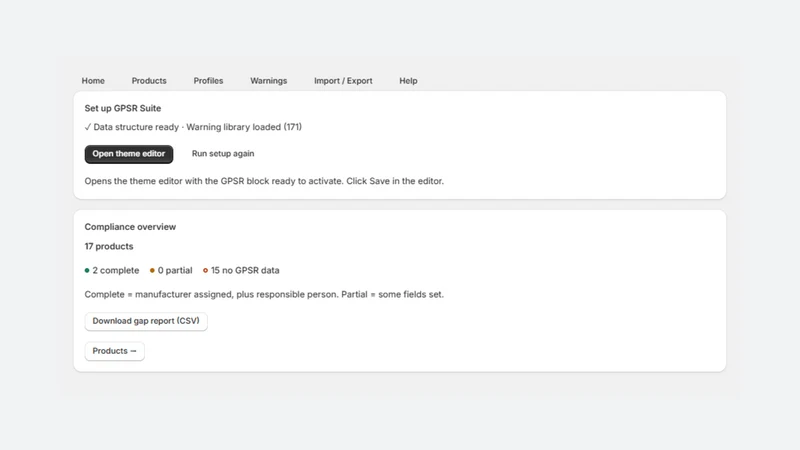The height and width of the screenshot is (450, 800).
Task: Click the 17 products count
Action: pos(109,246)
